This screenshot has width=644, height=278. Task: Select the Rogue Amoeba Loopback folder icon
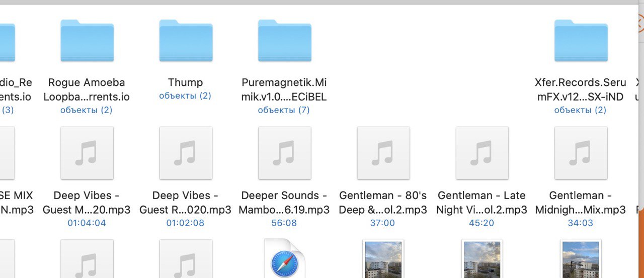(x=87, y=40)
